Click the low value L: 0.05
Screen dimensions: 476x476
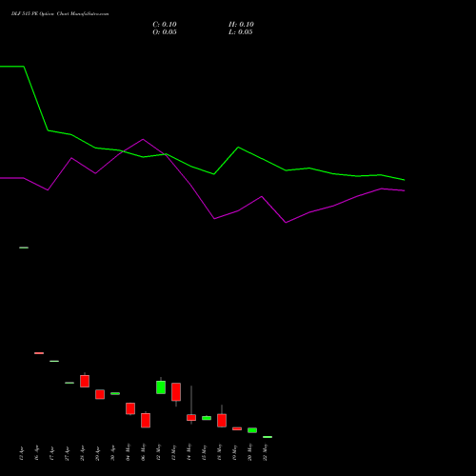(241, 32)
